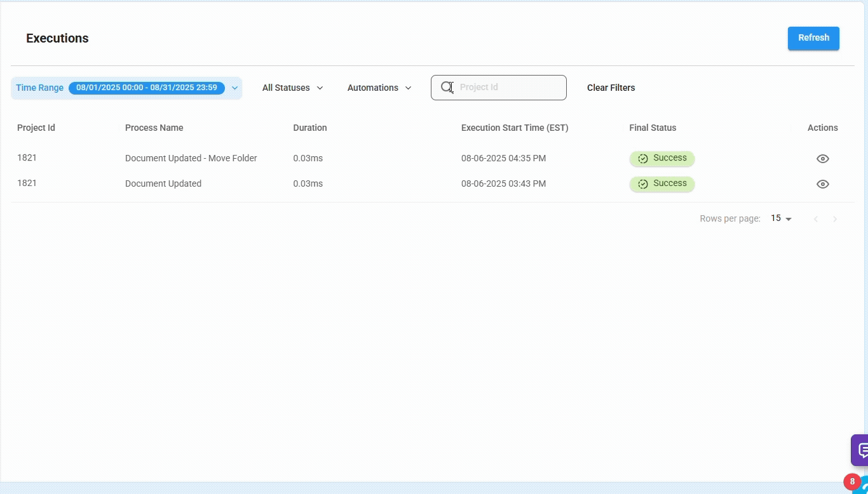View details of Document Updated - Move Folder execution
The width and height of the screenshot is (868, 494).
click(822, 158)
